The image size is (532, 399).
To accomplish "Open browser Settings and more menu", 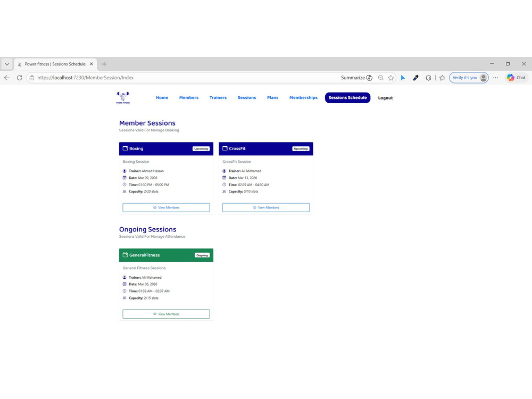I will 496,78.
